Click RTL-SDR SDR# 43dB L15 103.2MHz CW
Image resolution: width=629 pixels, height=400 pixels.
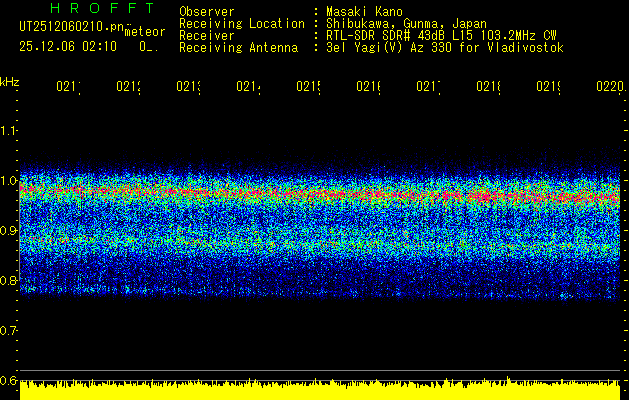[x=441, y=36]
